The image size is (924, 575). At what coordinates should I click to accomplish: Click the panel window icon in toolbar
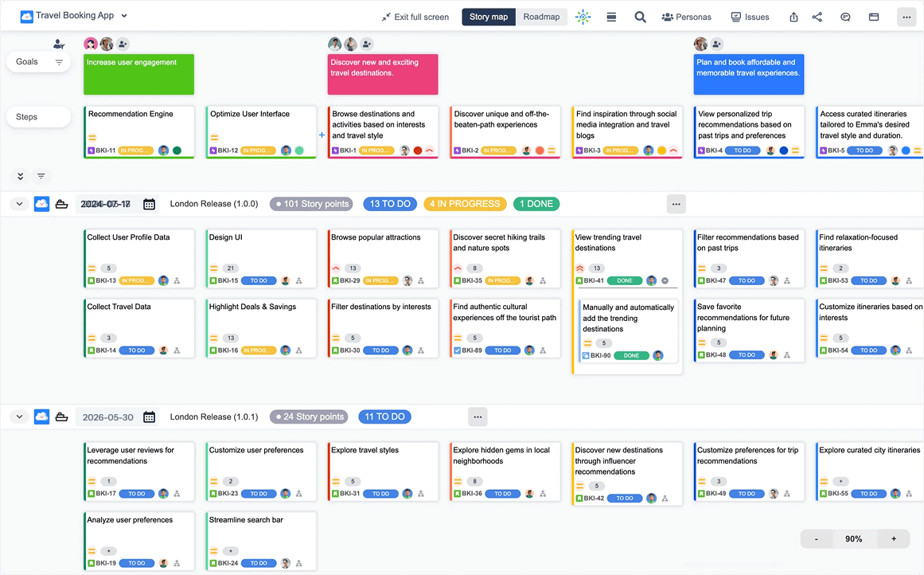tap(874, 17)
